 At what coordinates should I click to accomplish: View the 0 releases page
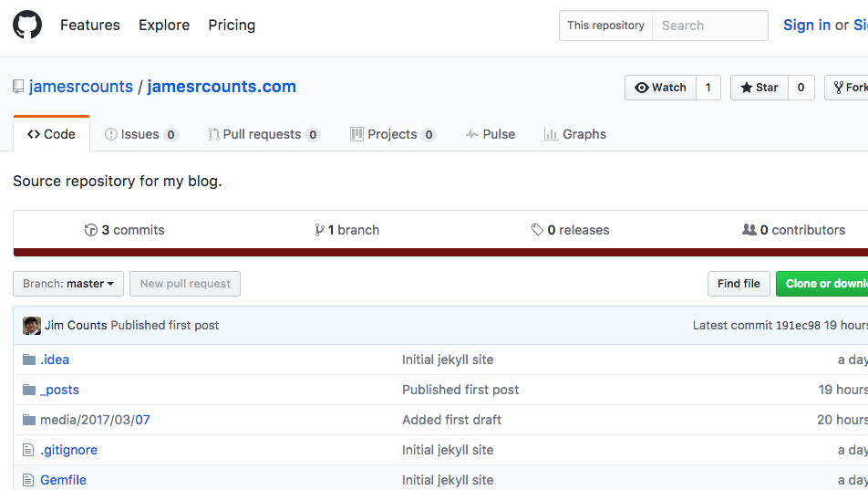coord(570,229)
